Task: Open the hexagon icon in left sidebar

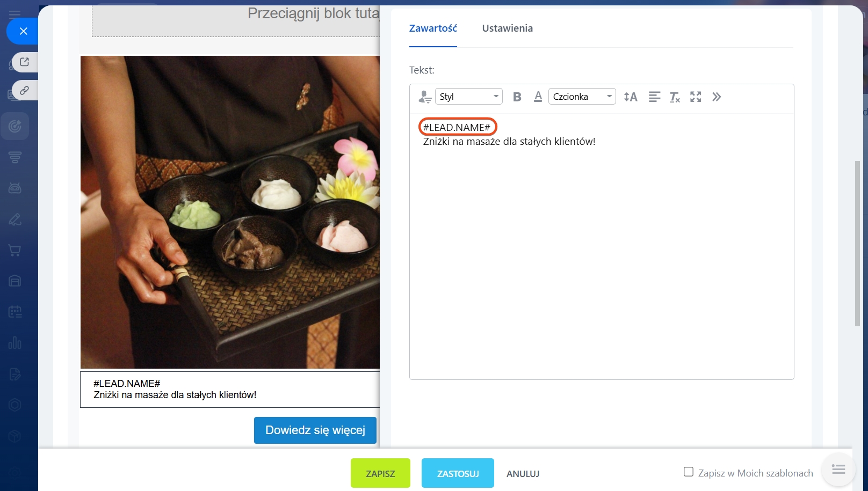Action: [x=15, y=405]
